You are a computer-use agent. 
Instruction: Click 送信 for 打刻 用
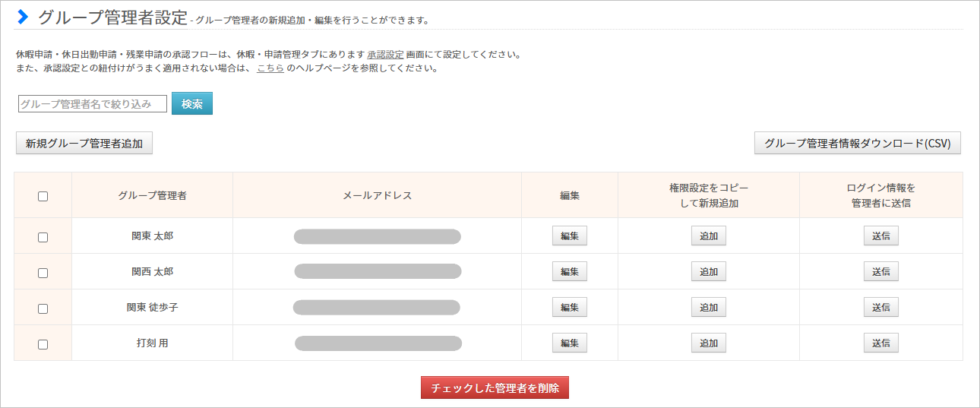click(881, 343)
